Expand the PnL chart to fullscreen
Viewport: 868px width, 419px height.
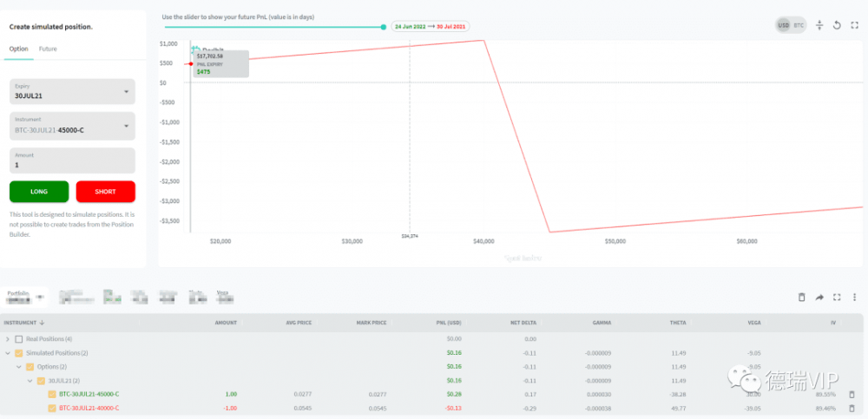point(854,25)
